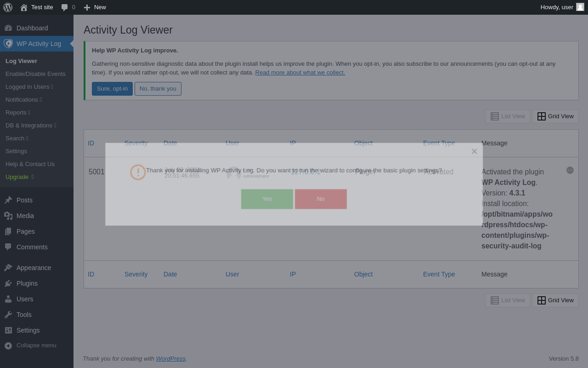Sort by ID in bottom table footer
This screenshot has width=588, height=368.
pos(91,274)
